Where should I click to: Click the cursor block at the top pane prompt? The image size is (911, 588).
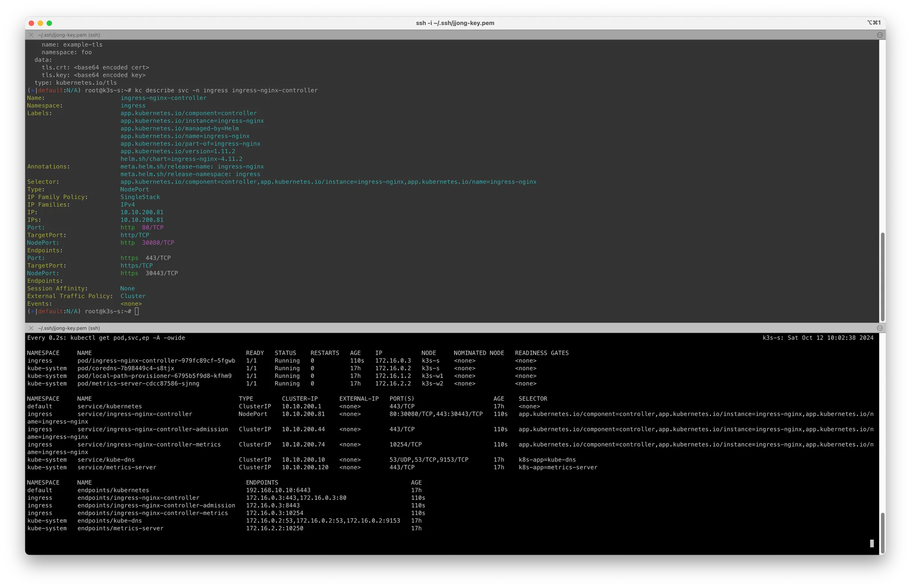point(137,311)
